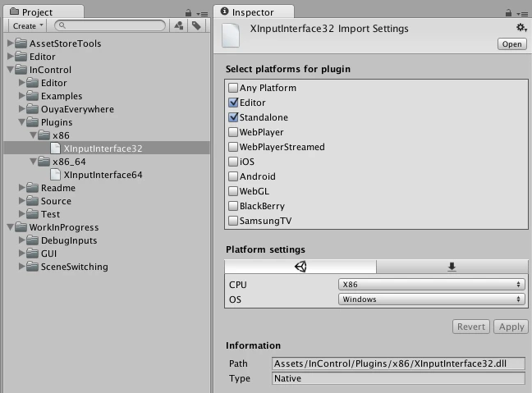Expand the Source folder arrow

[22, 201]
